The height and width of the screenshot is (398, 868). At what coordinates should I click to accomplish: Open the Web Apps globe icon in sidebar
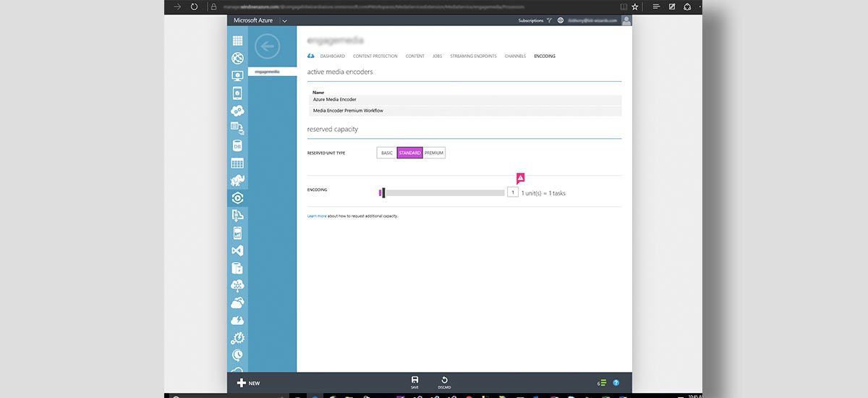[237, 58]
